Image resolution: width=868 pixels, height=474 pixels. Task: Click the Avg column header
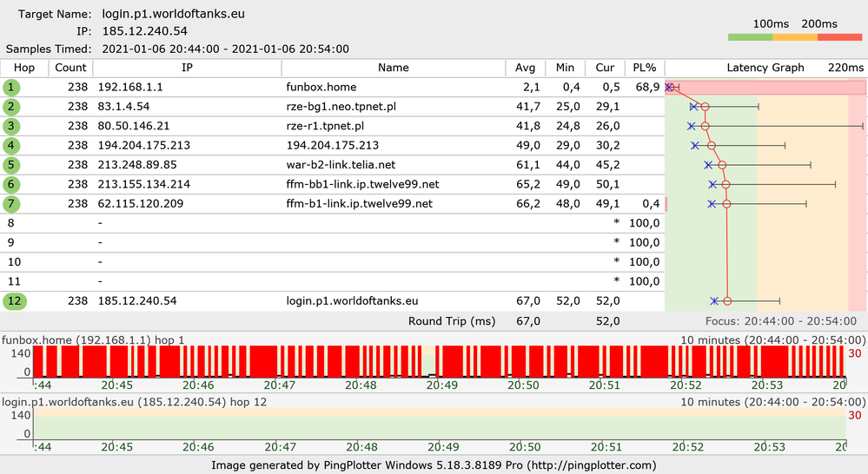tap(526, 68)
